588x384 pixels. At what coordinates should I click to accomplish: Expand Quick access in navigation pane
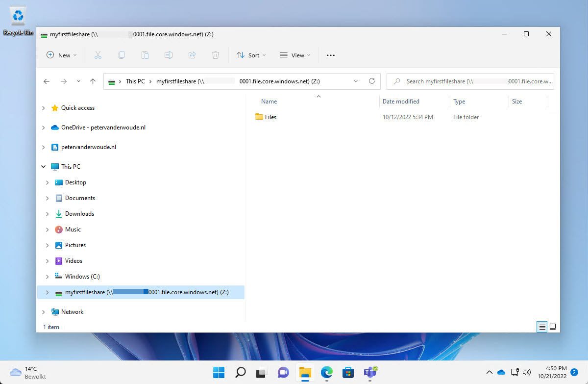tap(43, 108)
